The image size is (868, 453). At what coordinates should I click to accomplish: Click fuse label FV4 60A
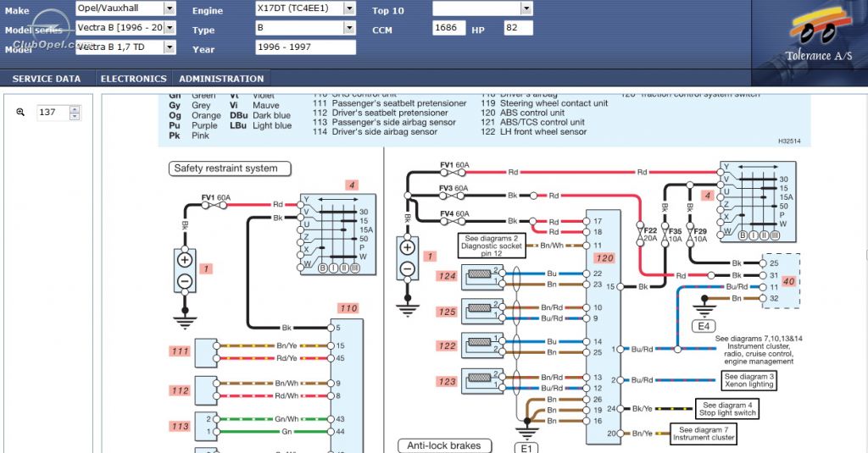click(454, 213)
